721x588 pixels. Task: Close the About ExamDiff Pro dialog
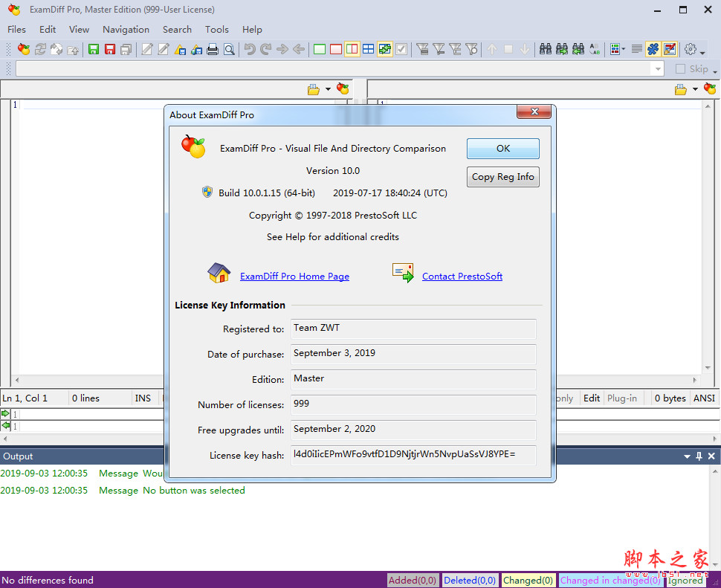(x=534, y=112)
